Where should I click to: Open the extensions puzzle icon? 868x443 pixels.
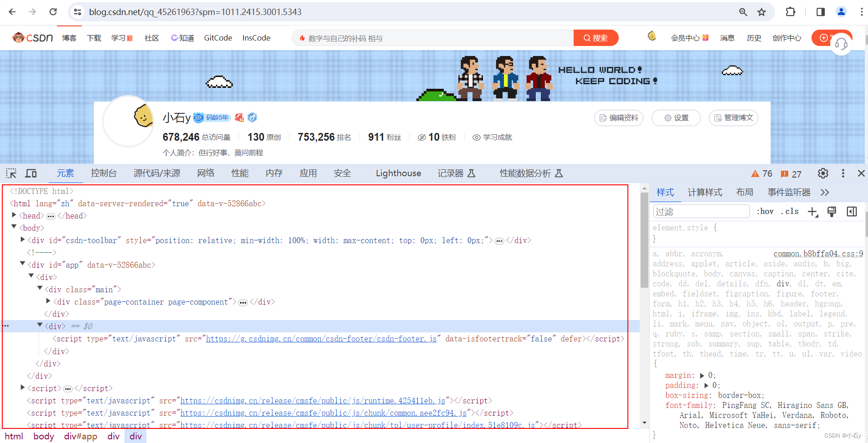[x=791, y=12]
